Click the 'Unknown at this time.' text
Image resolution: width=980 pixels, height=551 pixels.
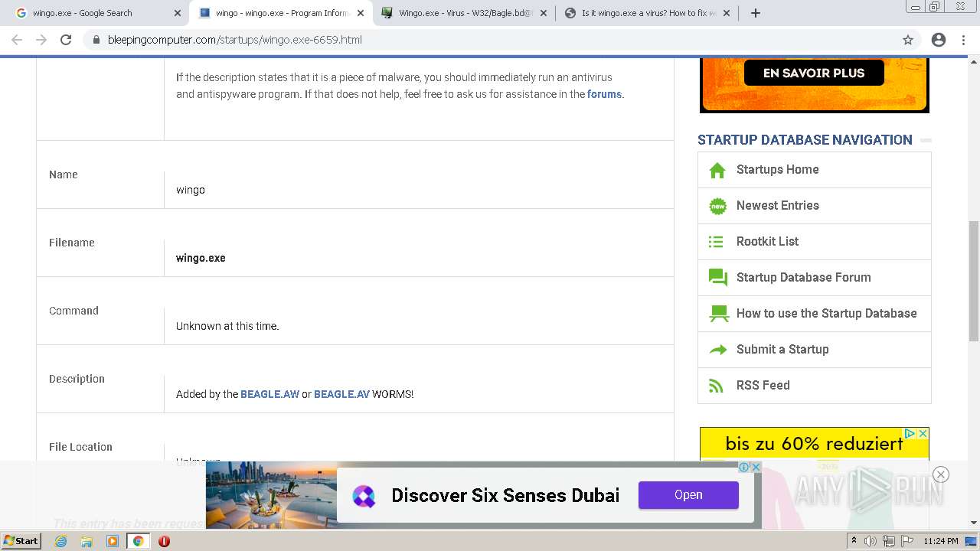point(227,327)
